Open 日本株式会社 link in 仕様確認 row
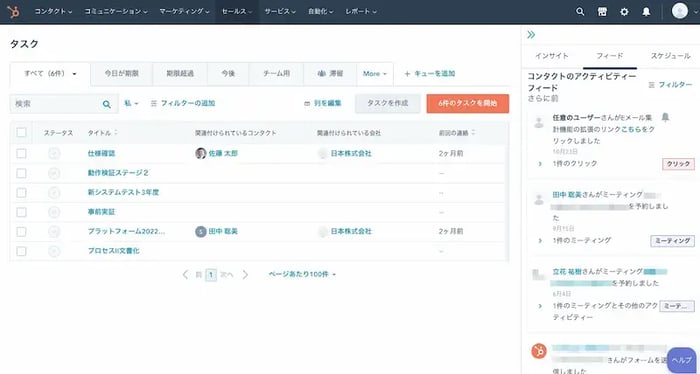The width and height of the screenshot is (700, 374). [x=351, y=154]
